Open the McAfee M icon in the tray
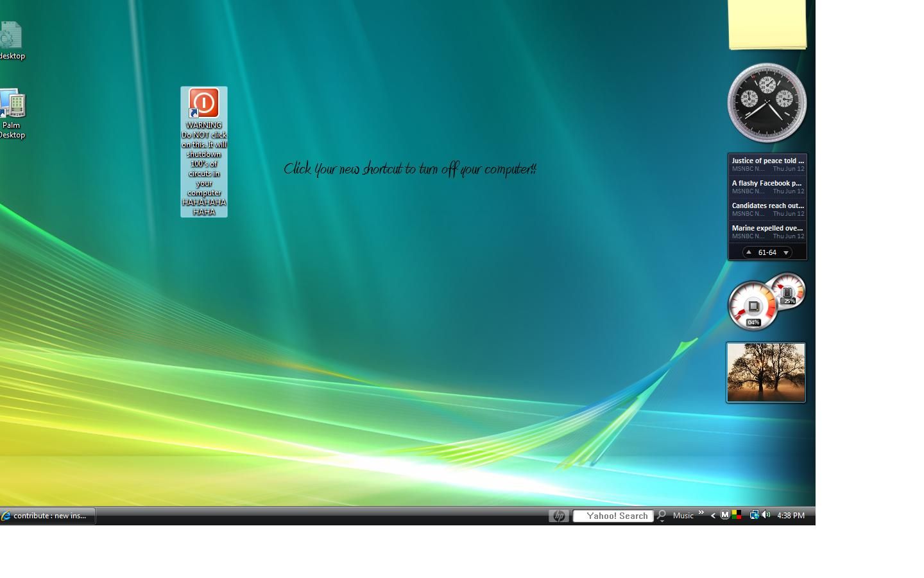The height and width of the screenshot is (578, 924). click(x=725, y=515)
